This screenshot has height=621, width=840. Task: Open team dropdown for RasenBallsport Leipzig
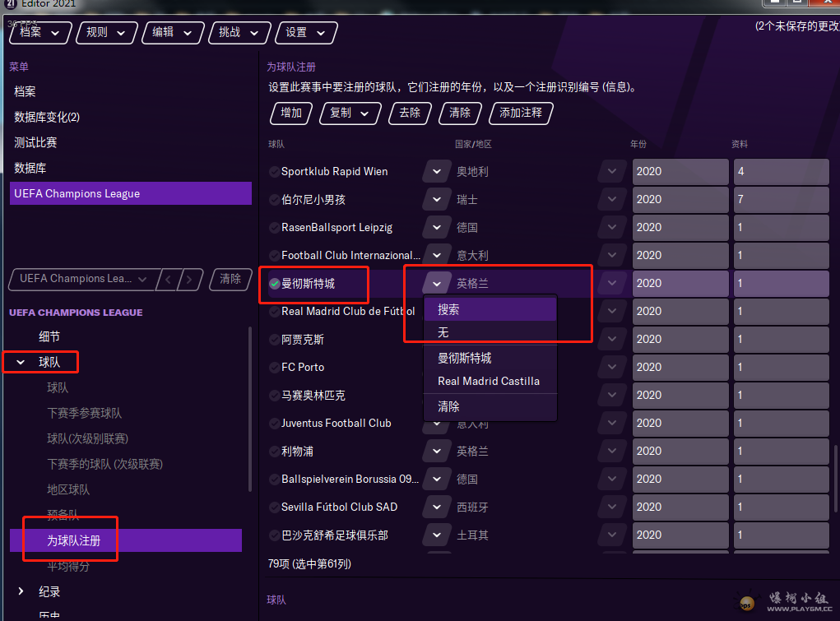pyautogui.click(x=437, y=227)
